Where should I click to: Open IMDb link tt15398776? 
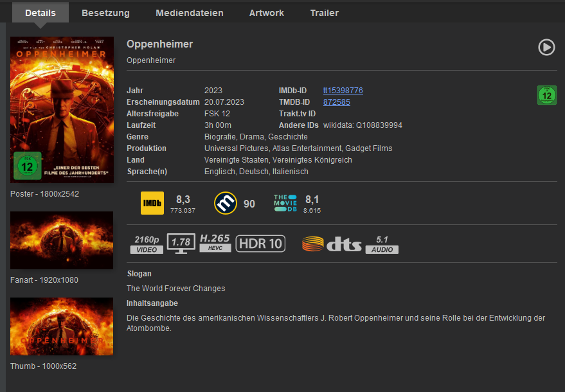pos(343,91)
